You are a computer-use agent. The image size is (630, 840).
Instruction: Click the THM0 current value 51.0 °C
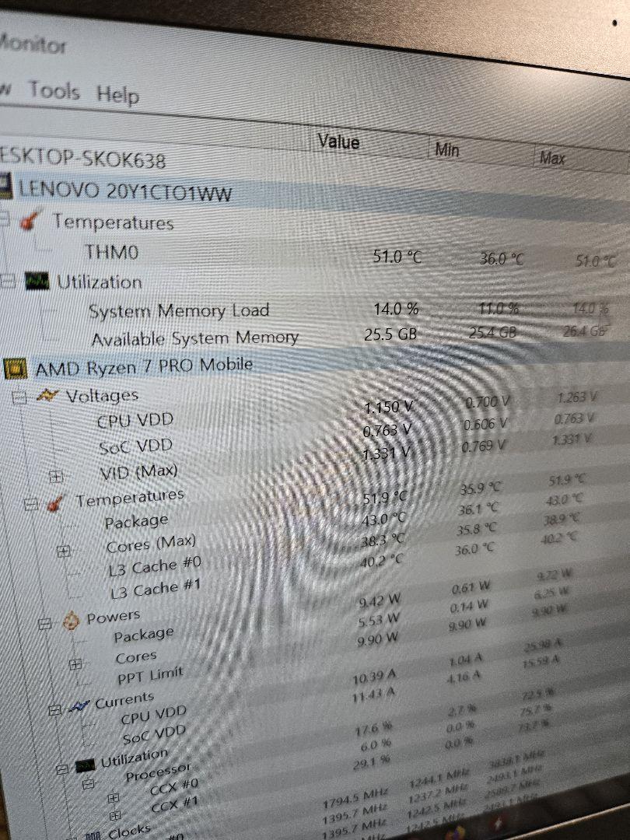point(397,257)
